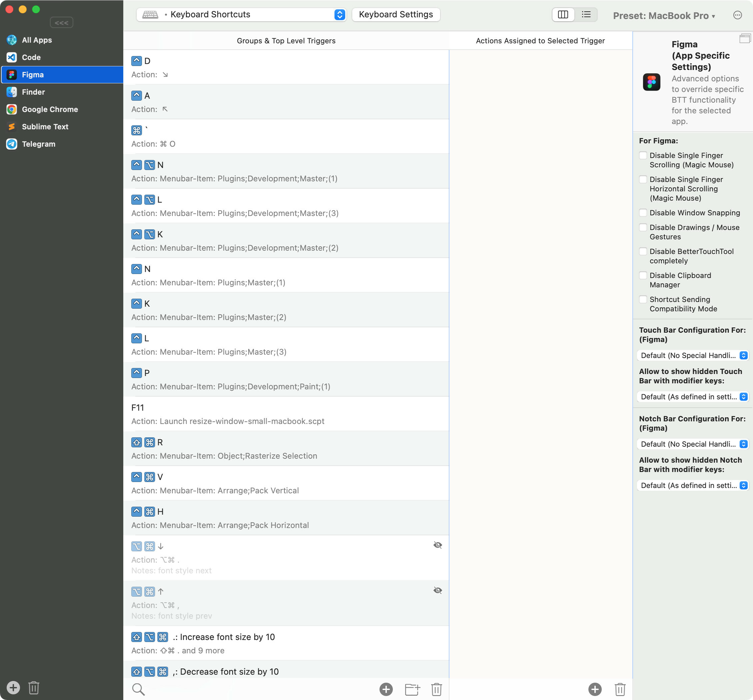Select the Rasterize Selection trigger
The image size is (753, 700).
pos(286,448)
